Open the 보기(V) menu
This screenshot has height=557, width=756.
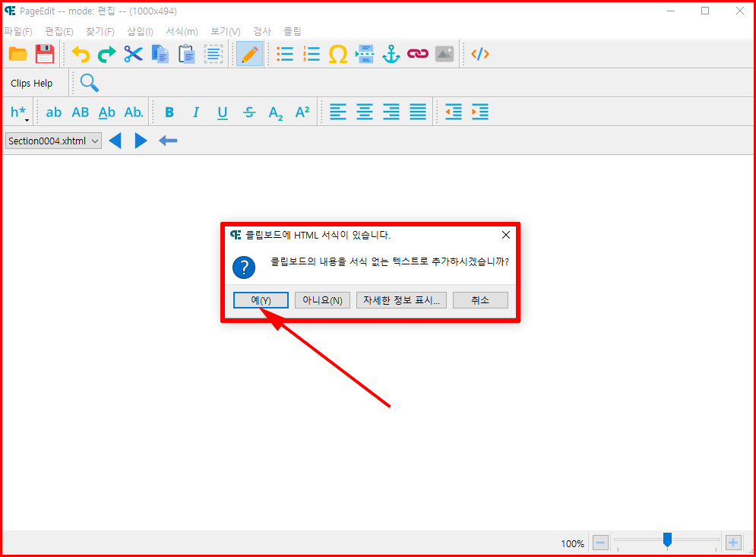pyautogui.click(x=226, y=31)
